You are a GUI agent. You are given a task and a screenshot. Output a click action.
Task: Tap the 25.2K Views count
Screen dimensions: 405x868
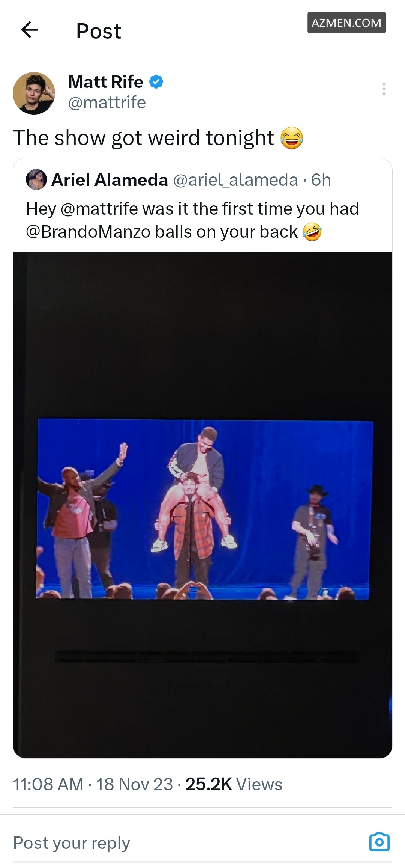point(234,784)
